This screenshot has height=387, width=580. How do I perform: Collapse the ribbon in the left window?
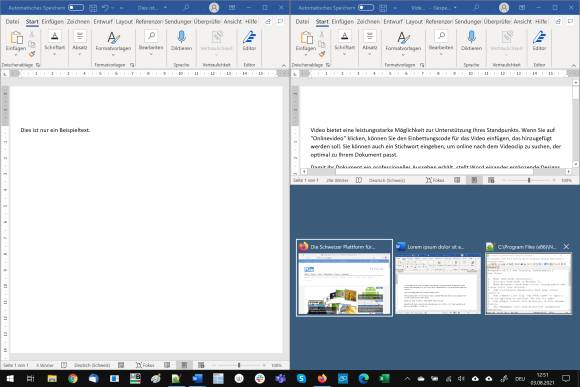click(284, 65)
